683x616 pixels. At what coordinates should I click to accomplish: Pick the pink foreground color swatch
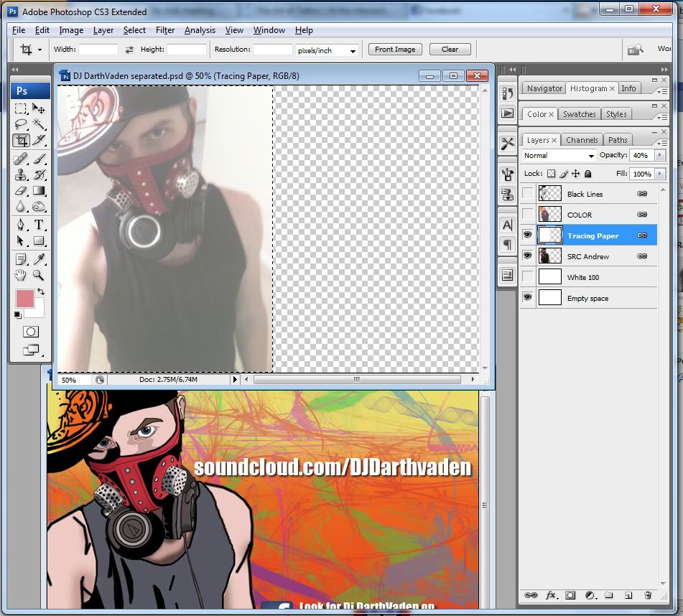coord(25,299)
